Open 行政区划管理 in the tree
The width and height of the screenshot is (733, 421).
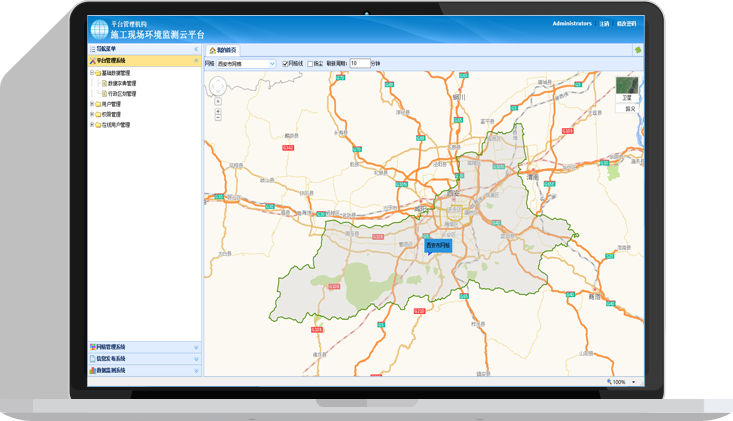[122, 93]
